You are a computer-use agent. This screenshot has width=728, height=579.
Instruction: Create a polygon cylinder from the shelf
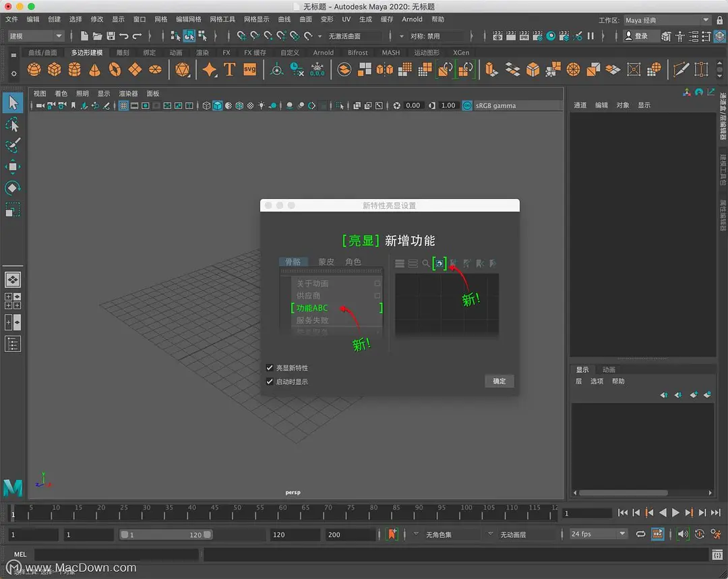74,69
